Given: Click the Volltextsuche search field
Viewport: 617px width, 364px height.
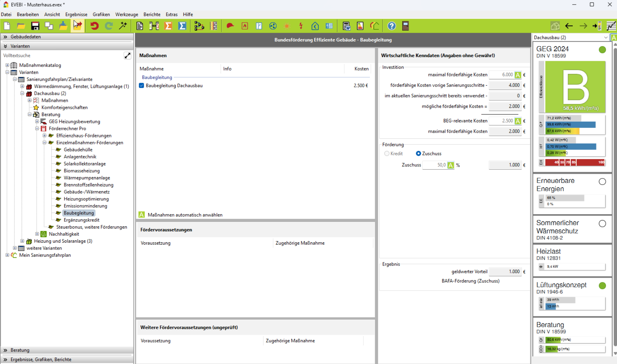Looking at the screenshot, I should [x=62, y=55].
